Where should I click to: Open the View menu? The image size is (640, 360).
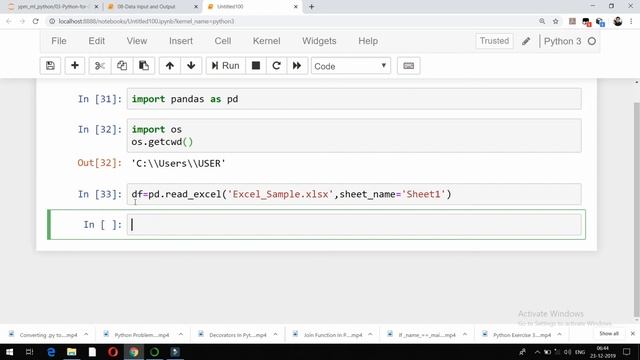coord(137,41)
